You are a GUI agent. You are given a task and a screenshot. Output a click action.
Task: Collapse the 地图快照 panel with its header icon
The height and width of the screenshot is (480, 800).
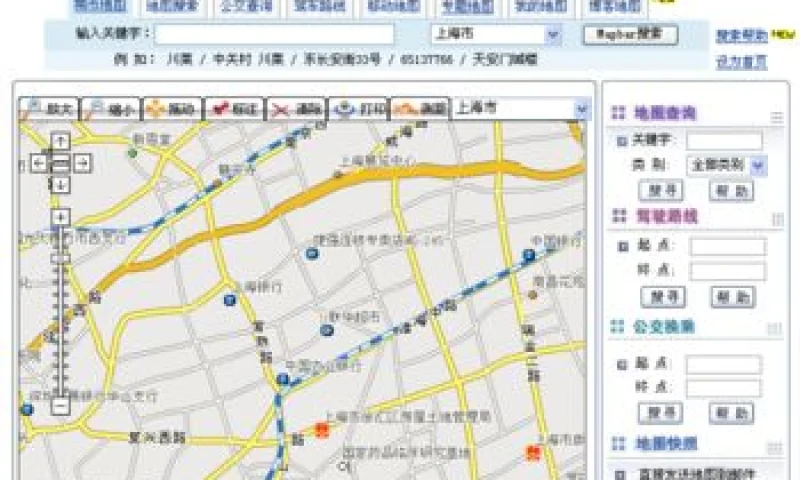(774, 448)
